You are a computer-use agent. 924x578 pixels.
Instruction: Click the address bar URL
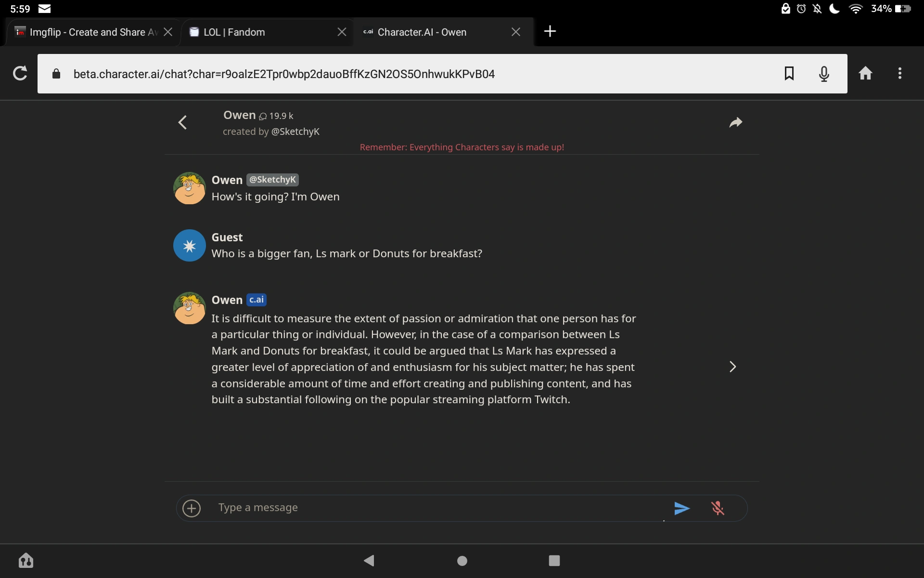pos(284,74)
